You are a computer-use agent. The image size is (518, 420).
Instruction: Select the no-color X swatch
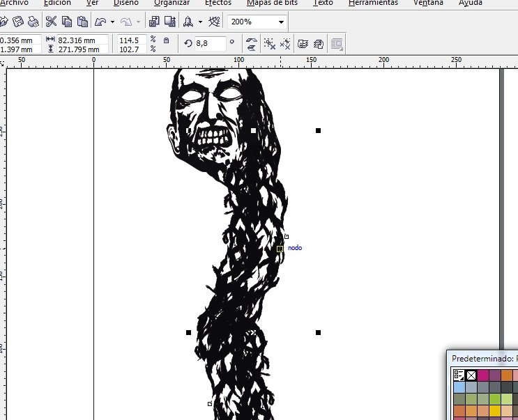click(471, 375)
